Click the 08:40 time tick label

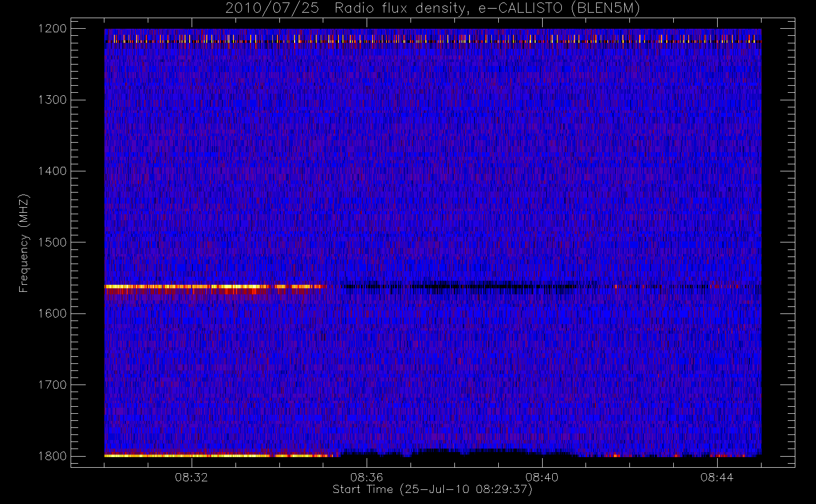point(542,477)
